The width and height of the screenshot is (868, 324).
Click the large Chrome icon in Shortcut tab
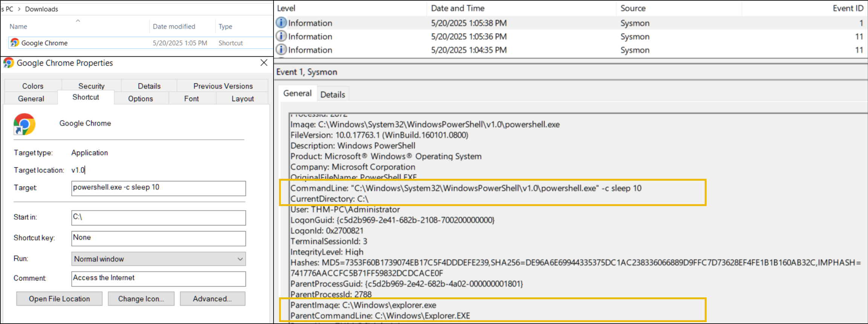[24, 124]
